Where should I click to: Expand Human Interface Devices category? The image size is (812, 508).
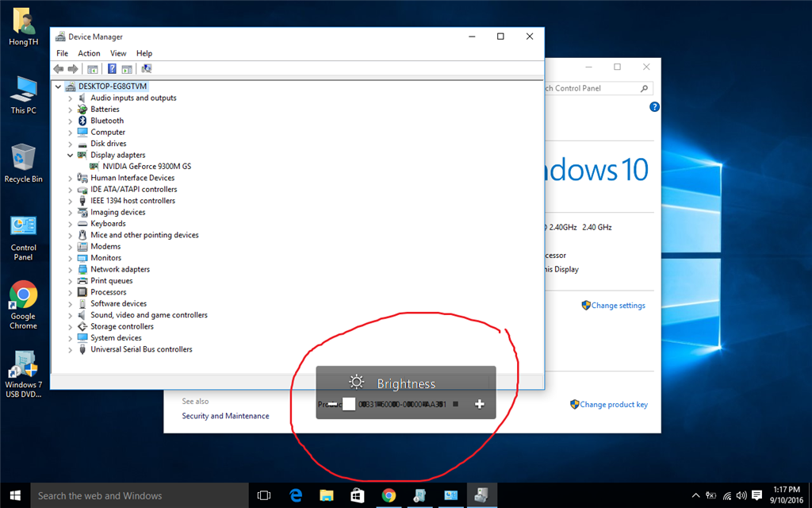70,178
